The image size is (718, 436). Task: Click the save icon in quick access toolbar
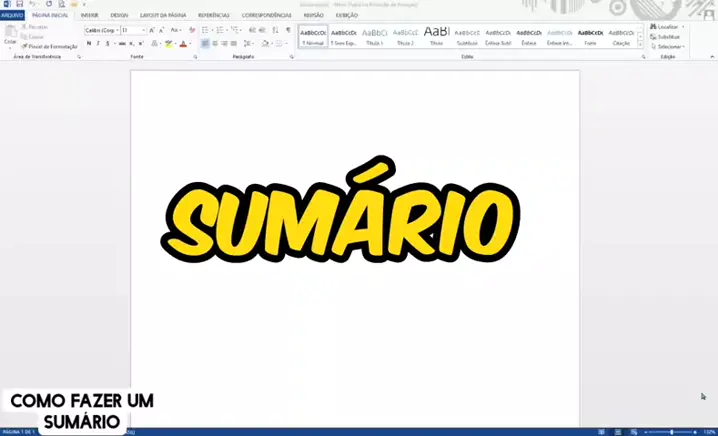click(19, 4)
